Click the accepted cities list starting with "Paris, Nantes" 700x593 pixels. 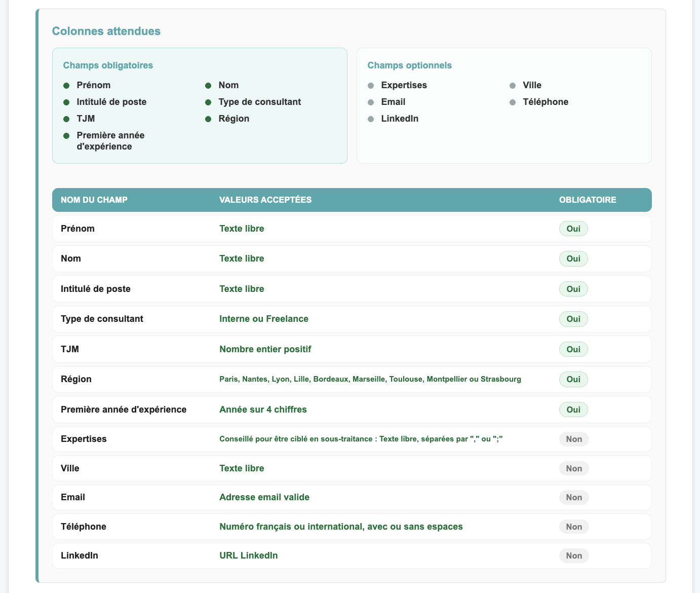370,379
